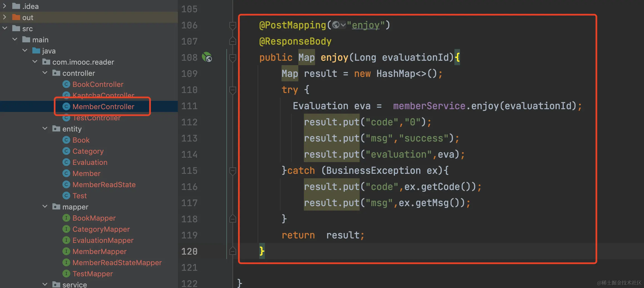Click the class icon beside Test entity
644x288 pixels.
(x=66, y=196)
